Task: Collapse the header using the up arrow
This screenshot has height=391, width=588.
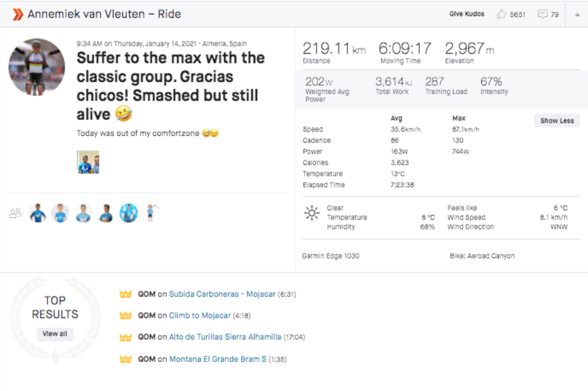Action: click(577, 14)
